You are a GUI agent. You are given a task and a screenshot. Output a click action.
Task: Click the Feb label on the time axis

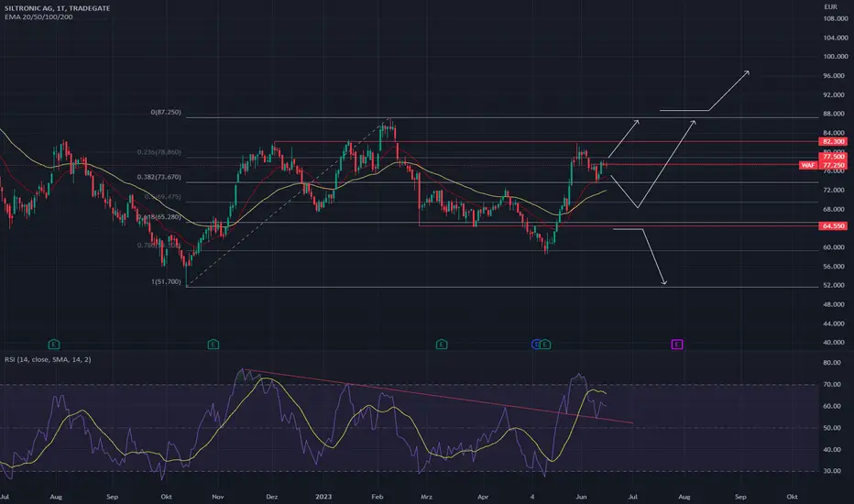click(x=377, y=497)
